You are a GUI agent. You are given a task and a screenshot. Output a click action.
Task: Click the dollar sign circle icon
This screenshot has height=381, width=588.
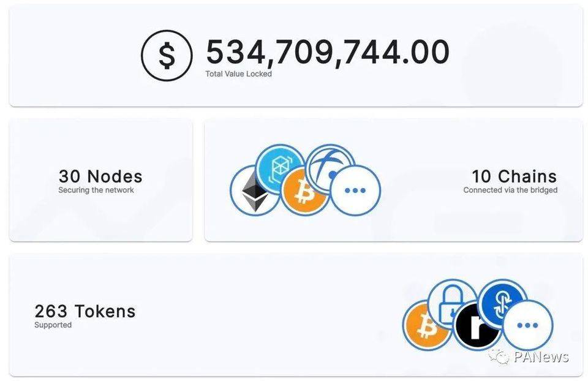[x=167, y=55]
